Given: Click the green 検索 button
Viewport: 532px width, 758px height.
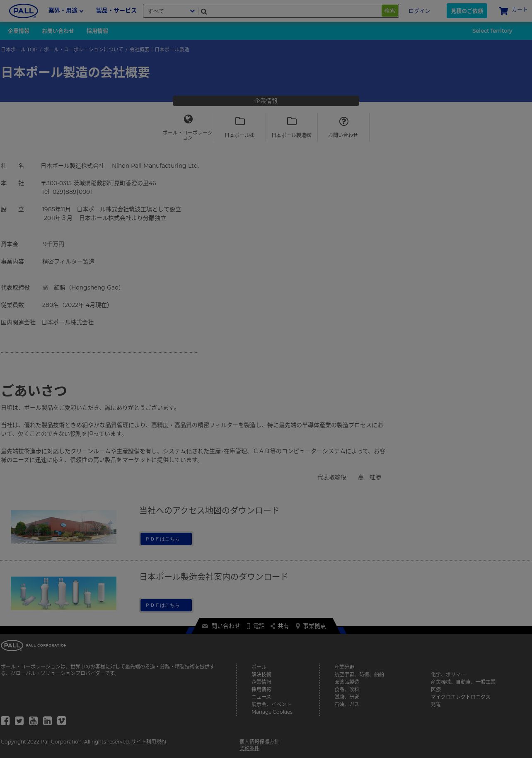Looking at the screenshot, I should pos(390,11).
